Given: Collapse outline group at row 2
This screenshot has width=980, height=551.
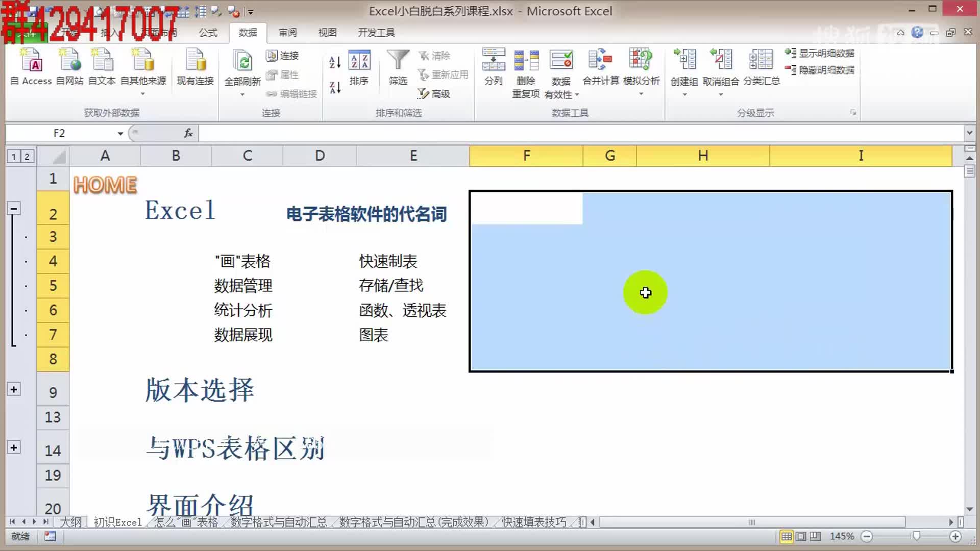Looking at the screenshot, I should point(14,208).
